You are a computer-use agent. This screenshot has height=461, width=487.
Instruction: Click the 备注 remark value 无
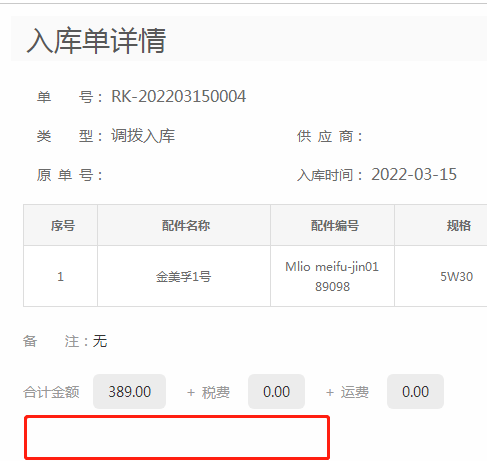[100, 341]
